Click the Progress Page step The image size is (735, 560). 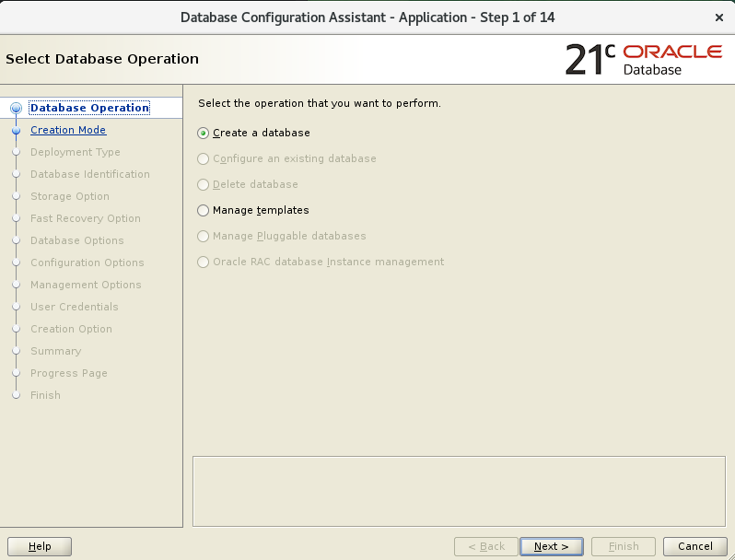coord(69,372)
